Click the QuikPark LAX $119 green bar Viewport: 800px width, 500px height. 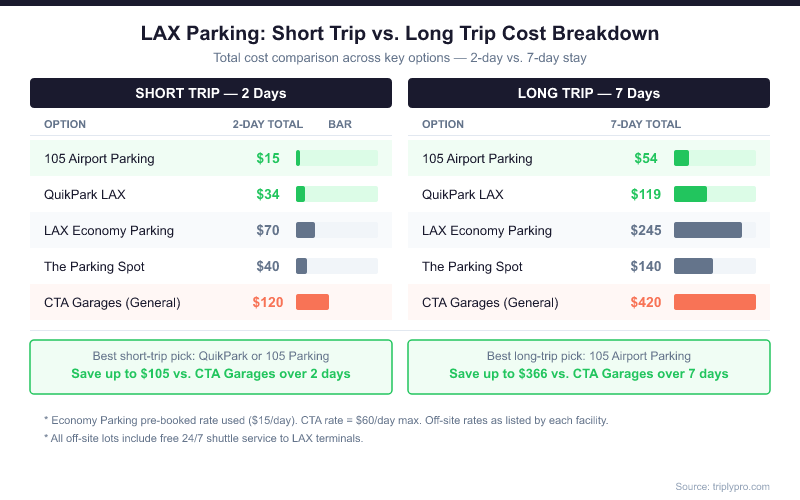[x=691, y=194]
